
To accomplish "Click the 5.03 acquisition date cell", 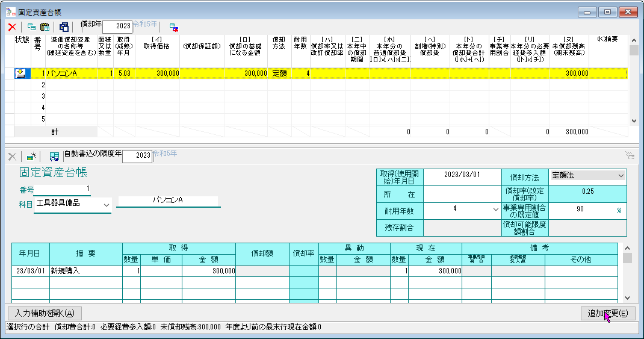I will [x=124, y=73].
